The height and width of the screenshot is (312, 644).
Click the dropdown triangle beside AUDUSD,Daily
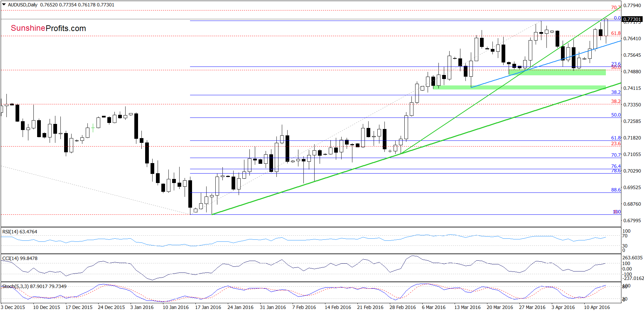tap(4, 5)
